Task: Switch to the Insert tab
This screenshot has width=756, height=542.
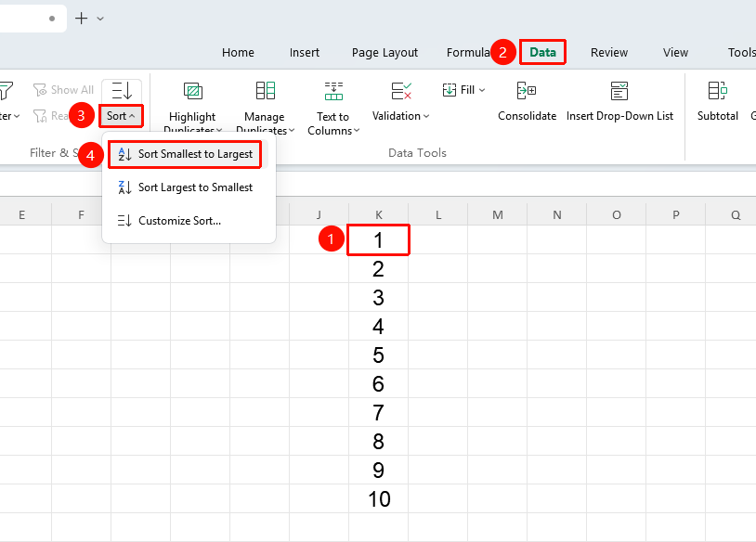Action: point(305,53)
